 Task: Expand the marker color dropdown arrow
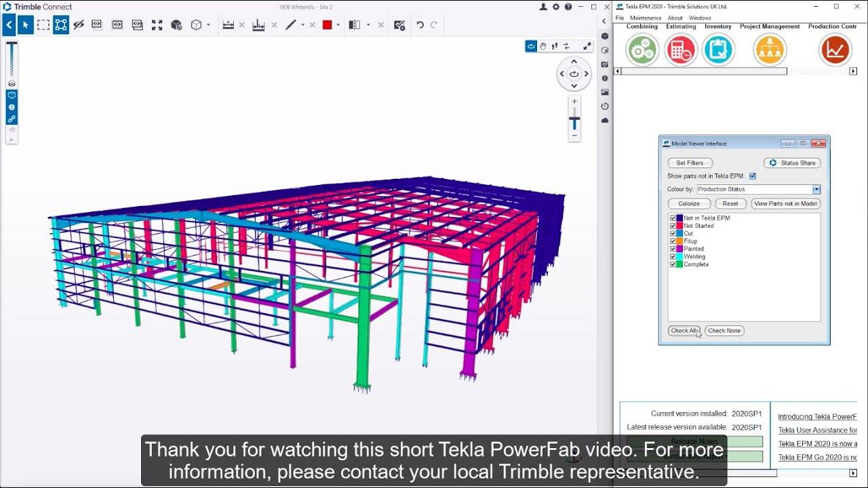[338, 24]
